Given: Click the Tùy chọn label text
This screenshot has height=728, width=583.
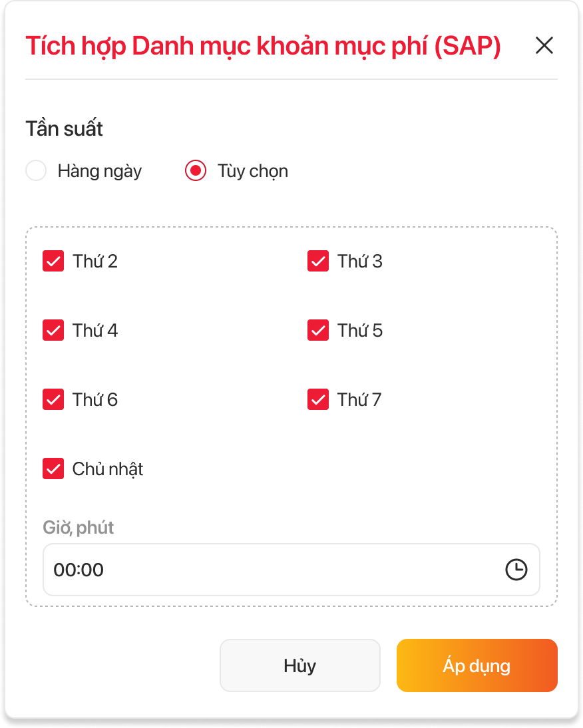Looking at the screenshot, I should [x=253, y=171].
